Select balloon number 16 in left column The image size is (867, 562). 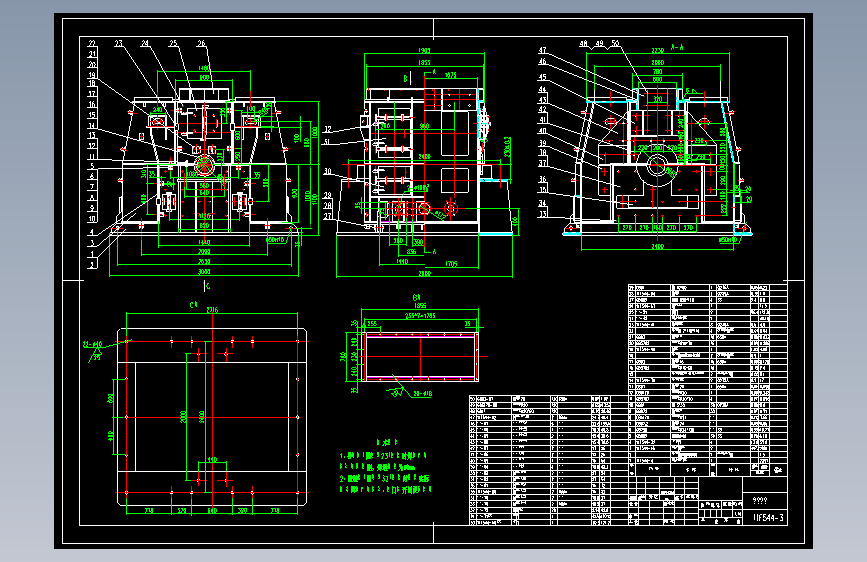point(92,104)
